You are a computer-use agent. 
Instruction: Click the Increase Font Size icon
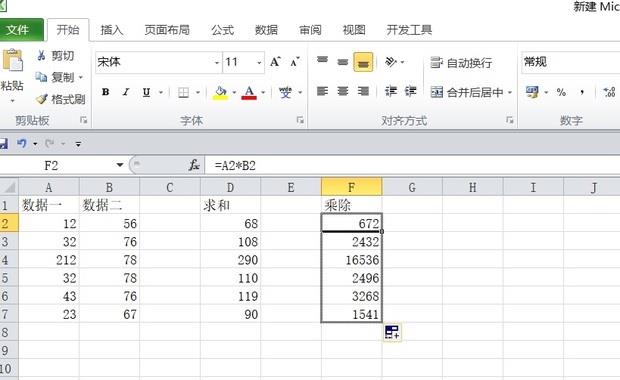click(275, 62)
